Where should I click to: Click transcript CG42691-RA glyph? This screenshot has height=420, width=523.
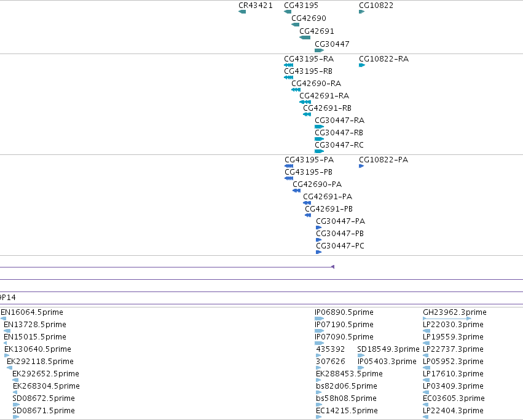click(305, 102)
